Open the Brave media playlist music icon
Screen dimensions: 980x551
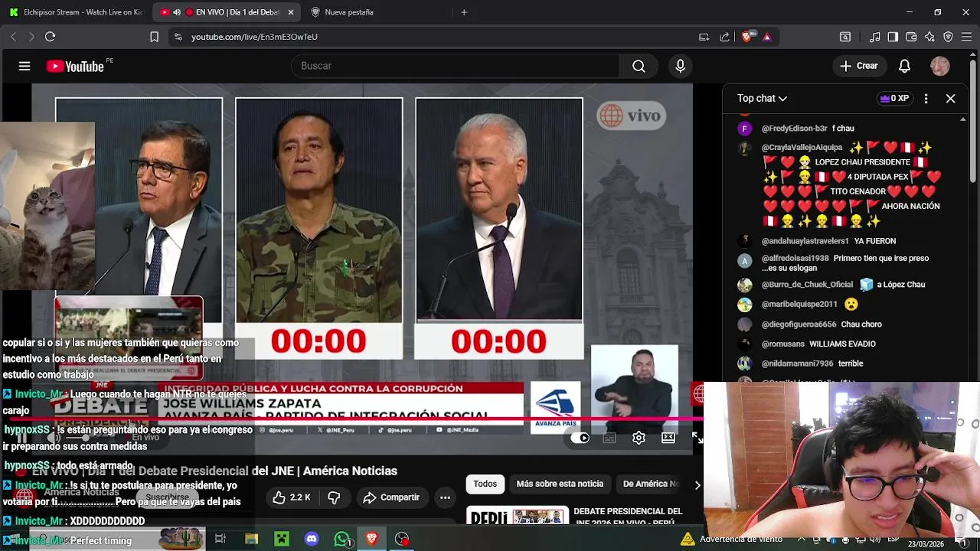tap(875, 37)
